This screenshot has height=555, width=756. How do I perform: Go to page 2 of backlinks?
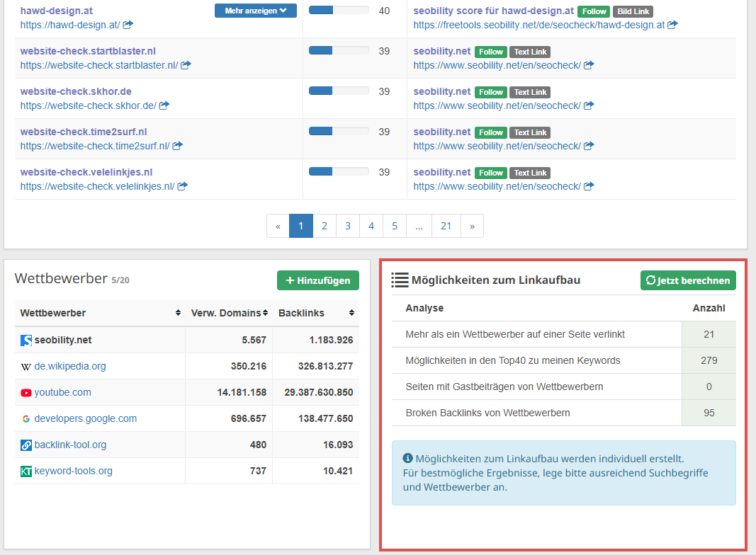point(325,226)
